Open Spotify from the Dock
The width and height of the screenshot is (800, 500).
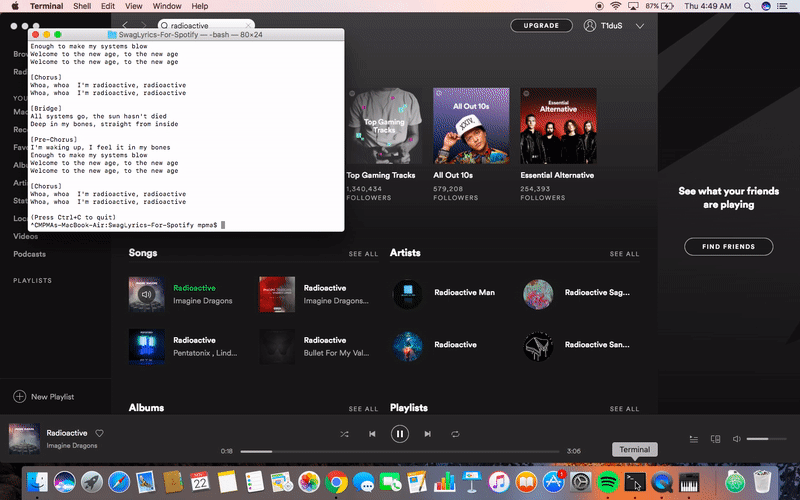(608, 482)
